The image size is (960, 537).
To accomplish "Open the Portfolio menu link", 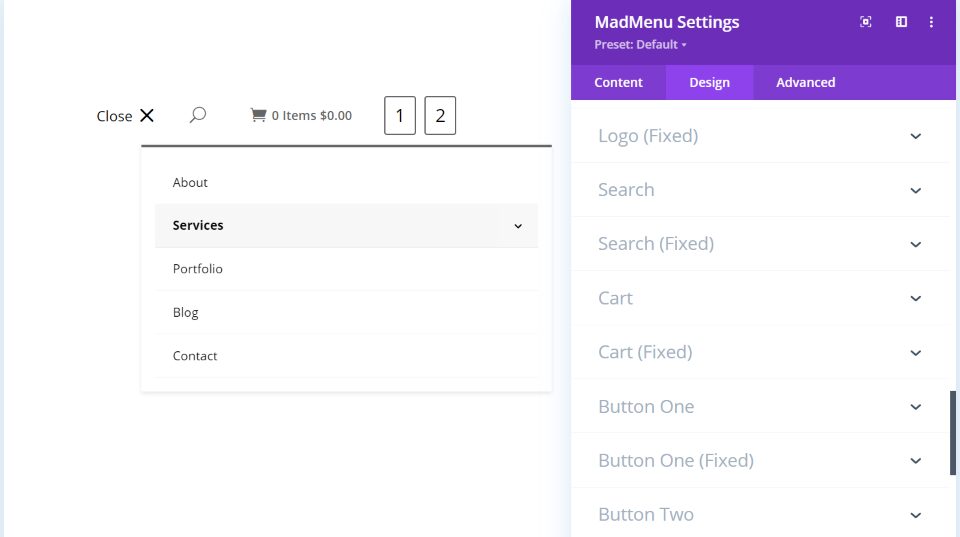I will [x=198, y=269].
